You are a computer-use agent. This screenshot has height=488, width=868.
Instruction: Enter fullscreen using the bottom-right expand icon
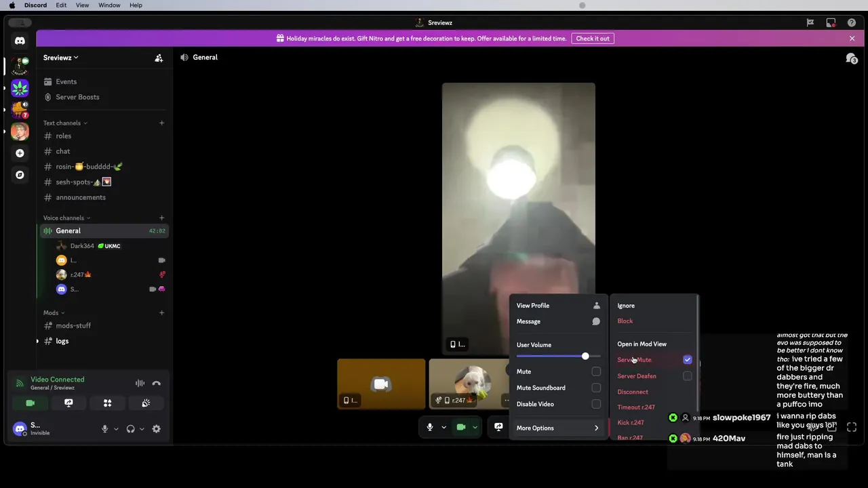(x=852, y=427)
